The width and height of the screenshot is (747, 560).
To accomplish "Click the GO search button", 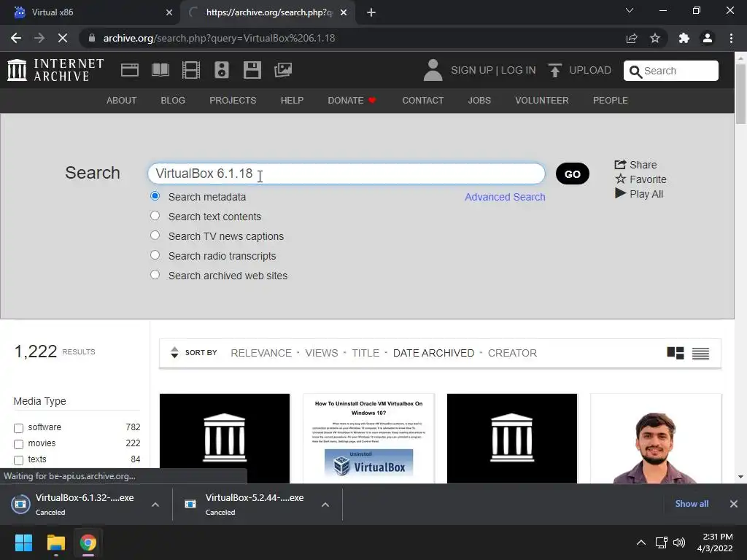I will point(573,174).
